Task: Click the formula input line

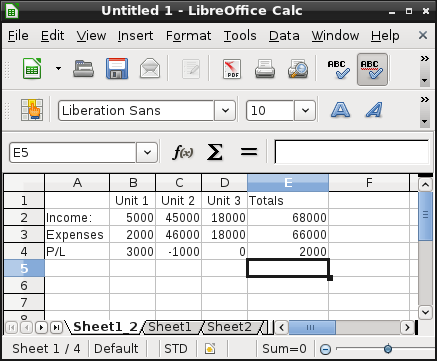Action: (352, 152)
